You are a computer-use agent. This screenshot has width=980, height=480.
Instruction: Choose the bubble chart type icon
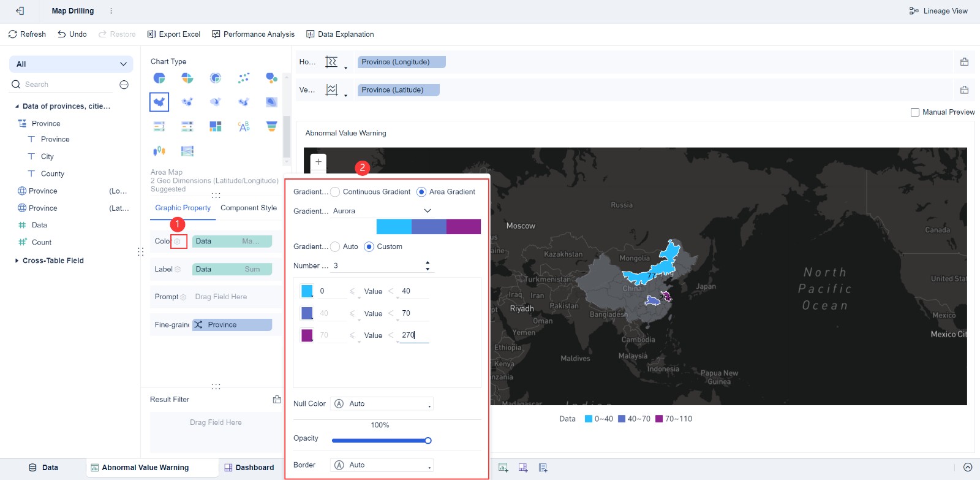[x=271, y=78]
